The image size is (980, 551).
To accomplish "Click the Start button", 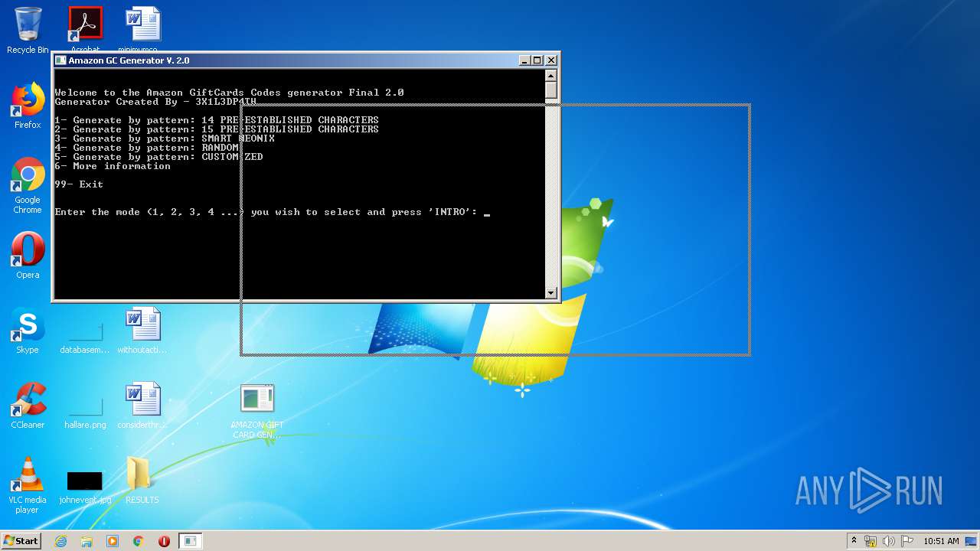I will (x=21, y=540).
